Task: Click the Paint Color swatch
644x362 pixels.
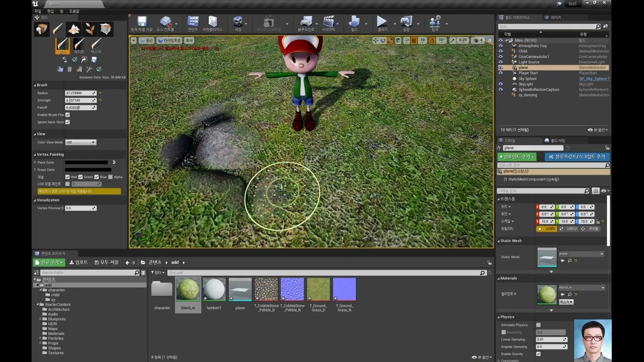Action: click(x=86, y=162)
